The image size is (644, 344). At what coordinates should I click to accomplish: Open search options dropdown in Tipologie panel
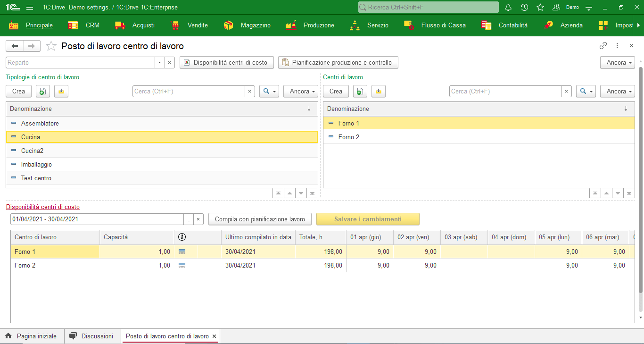[x=269, y=92]
